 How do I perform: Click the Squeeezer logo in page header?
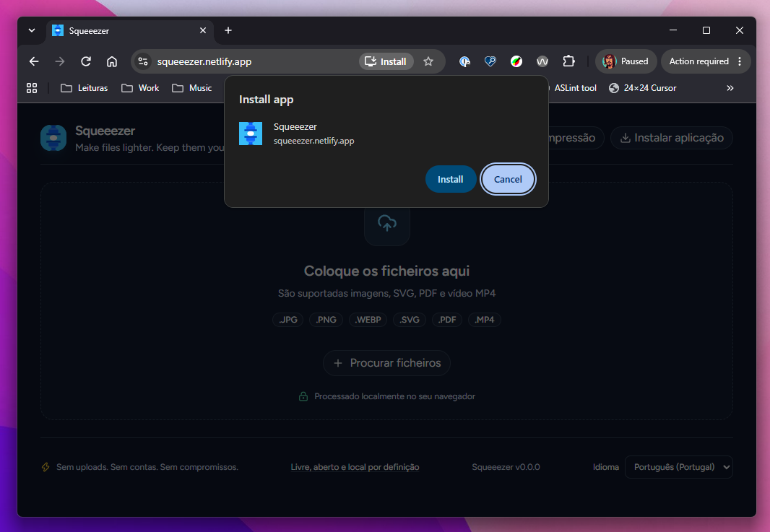(53, 138)
